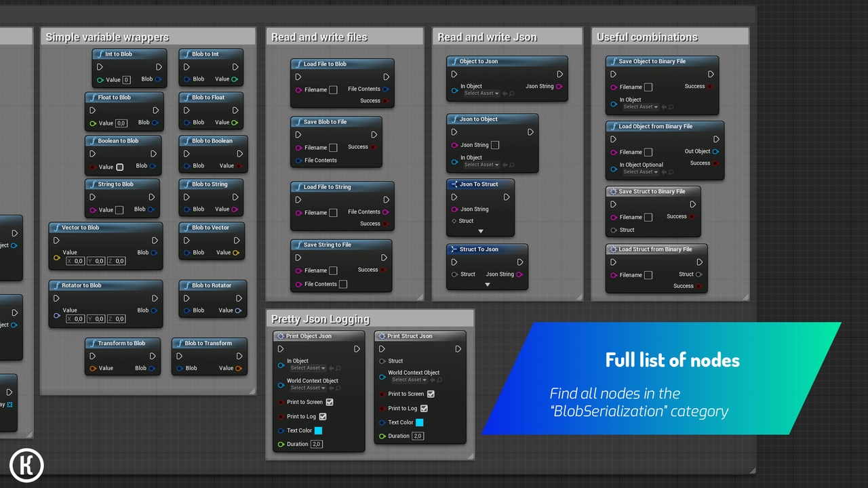Screen dimensions: 868x488
Task: Click the Blob output pin on Int to Blob
Action: [158, 79]
